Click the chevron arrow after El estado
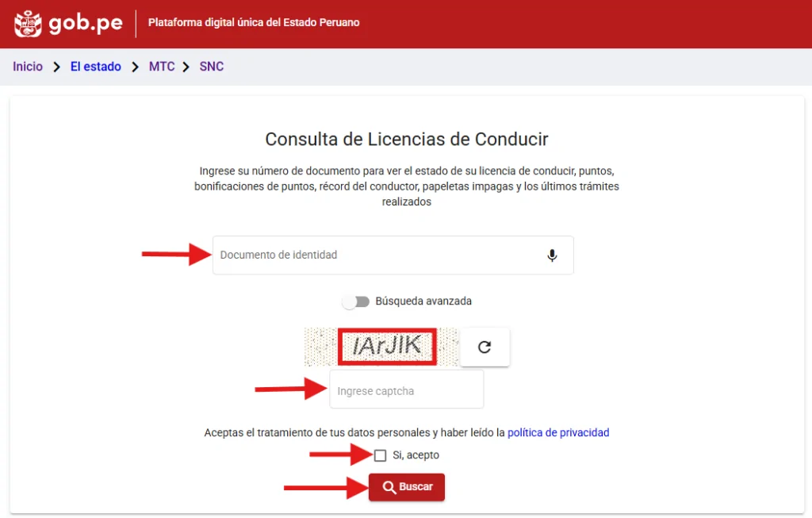This screenshot has height=518, width=812. pyautogui.click(x=135, y=67)
